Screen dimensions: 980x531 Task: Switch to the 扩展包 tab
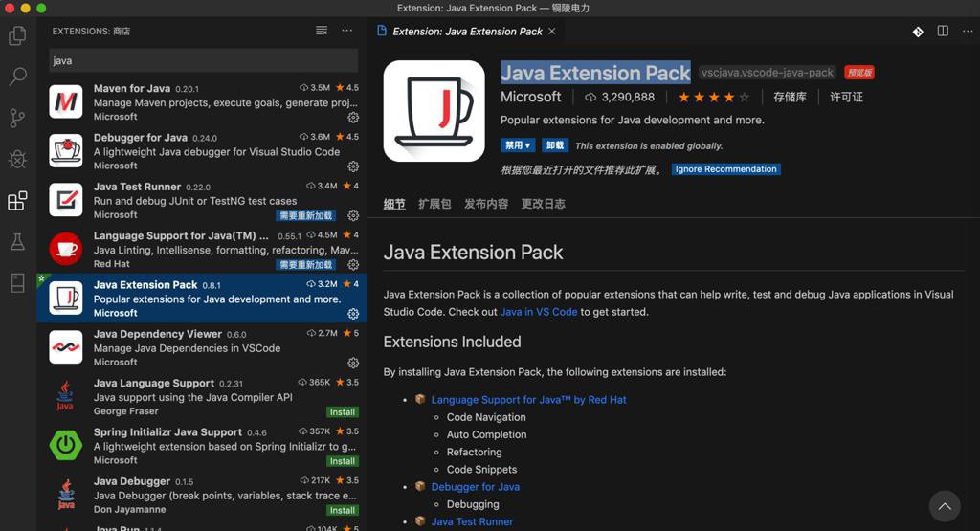coord(434,204)
